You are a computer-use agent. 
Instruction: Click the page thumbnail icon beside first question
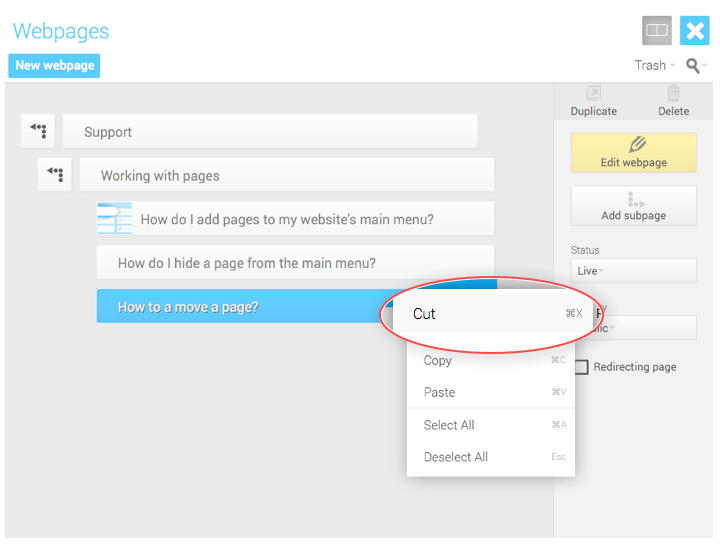click(x=114, y=219)
